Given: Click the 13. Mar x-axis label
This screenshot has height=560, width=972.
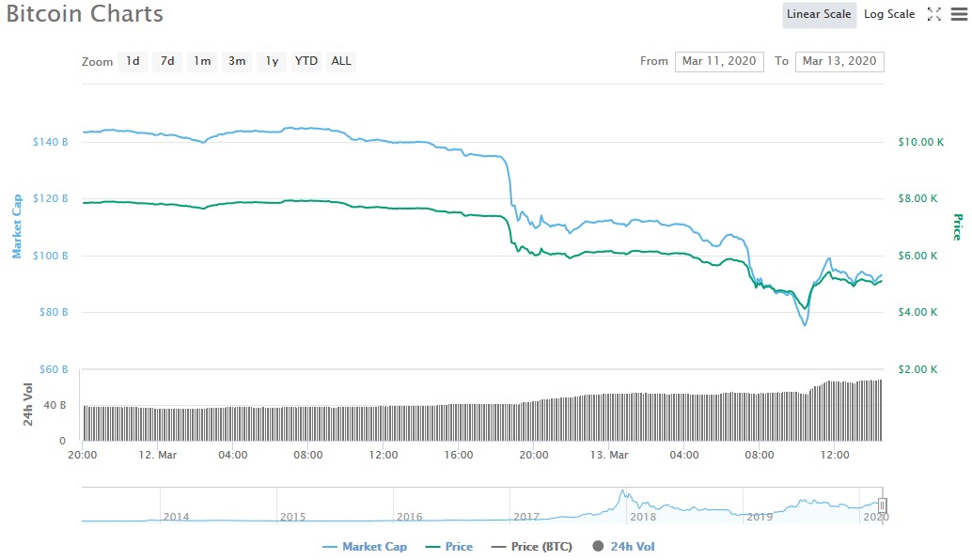Looking at the screenshot, I should pos(609,455).
